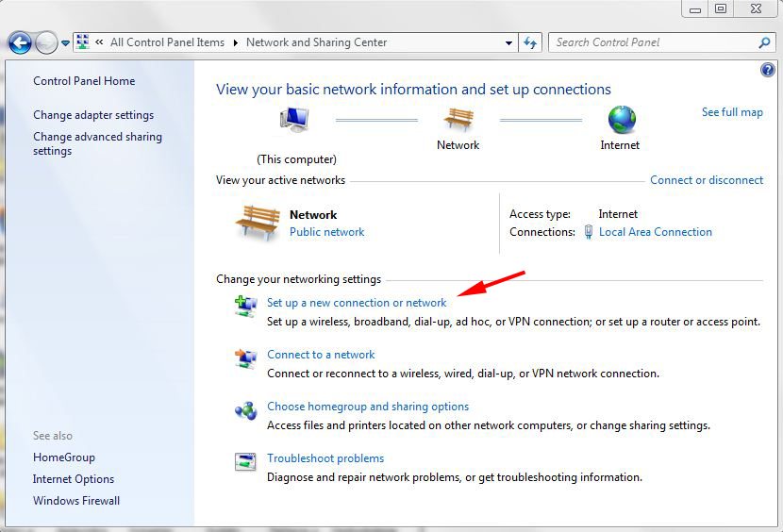Click the Connect to a network icon
Image resolution: width=783 pixels, height=532 pixels.
(245, 358)
